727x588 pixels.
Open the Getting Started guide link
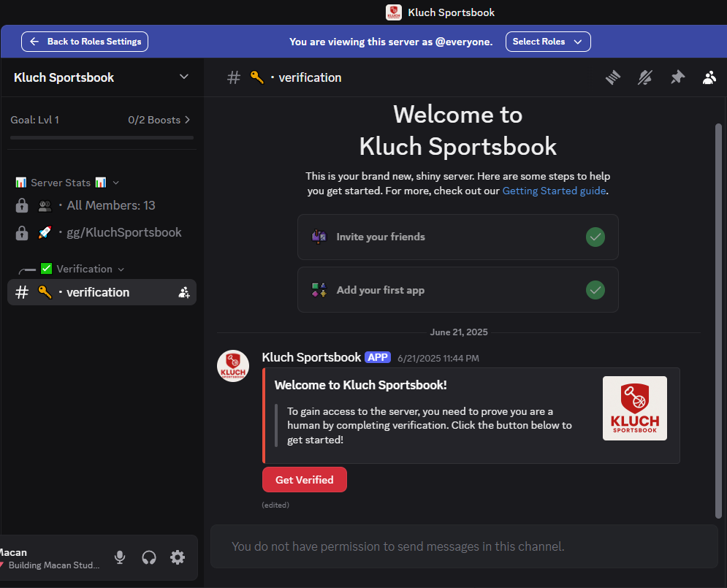554,191
